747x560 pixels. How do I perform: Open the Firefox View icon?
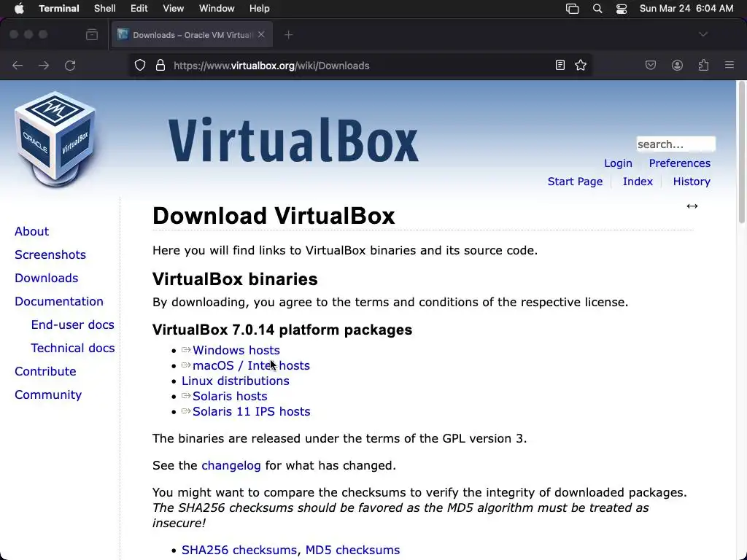(x=92, y=35)
